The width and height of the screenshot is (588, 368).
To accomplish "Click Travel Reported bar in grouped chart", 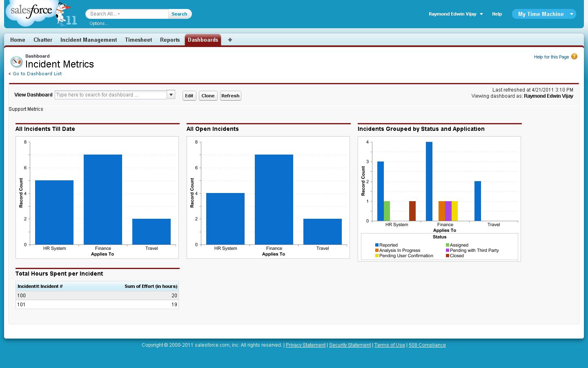I will pos(478,201).
